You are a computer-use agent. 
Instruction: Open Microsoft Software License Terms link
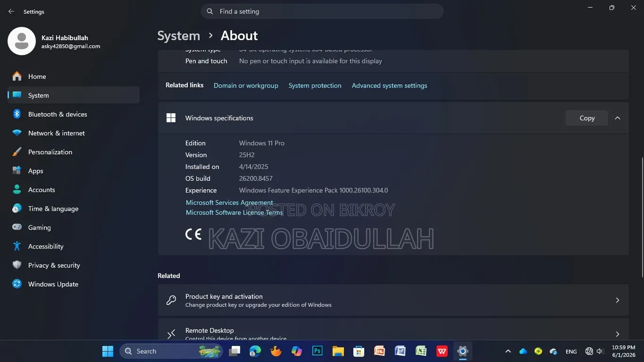pyautogui.click(x=234, y=212)
